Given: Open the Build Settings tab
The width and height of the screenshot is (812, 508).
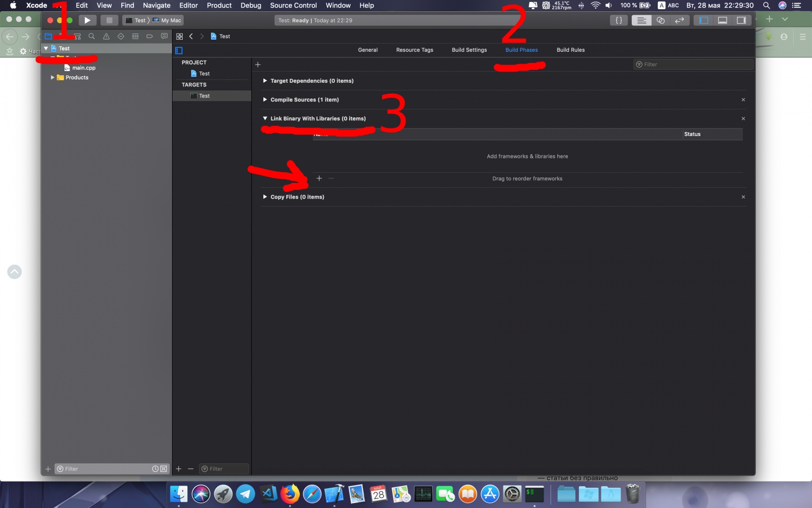Looking at the screenshot, I should click(x=469, y=50).
